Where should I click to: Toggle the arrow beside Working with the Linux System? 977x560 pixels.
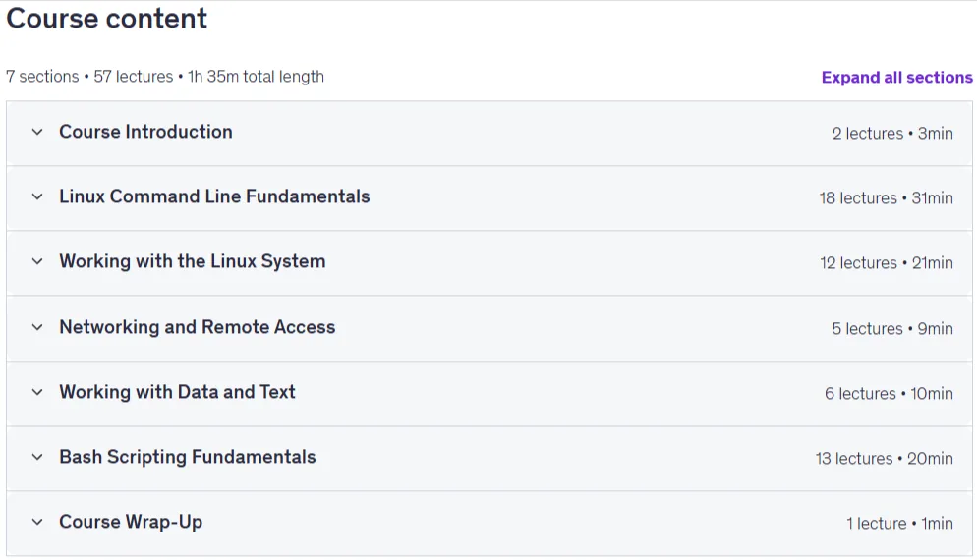(x=37, y=261)
